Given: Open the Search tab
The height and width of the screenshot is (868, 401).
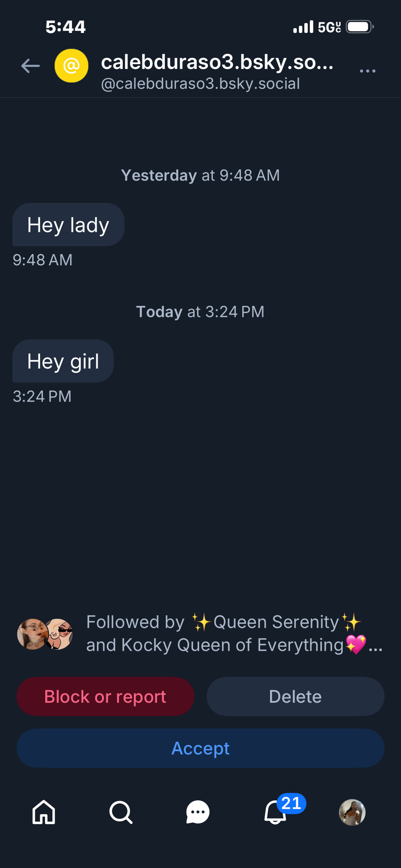Looking at the screenshot, I should (121, 812).
